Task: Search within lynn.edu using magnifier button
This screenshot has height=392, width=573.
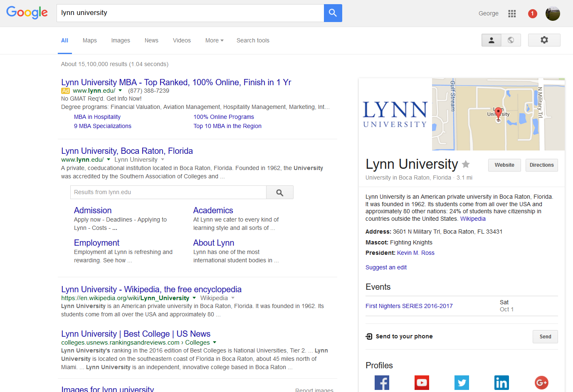Action: pos(280,192)
